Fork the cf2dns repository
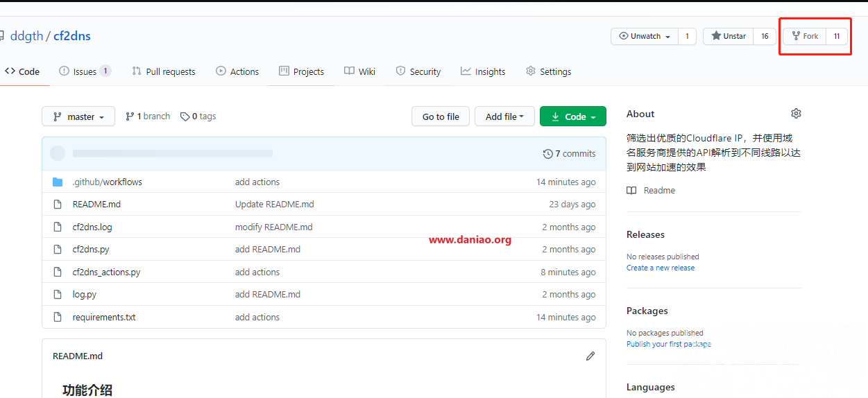The image size is (868, 398). coord(805,36)
